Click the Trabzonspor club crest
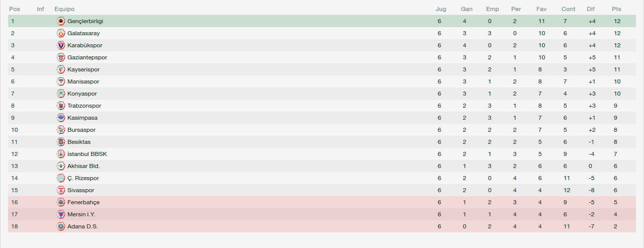 61,106
